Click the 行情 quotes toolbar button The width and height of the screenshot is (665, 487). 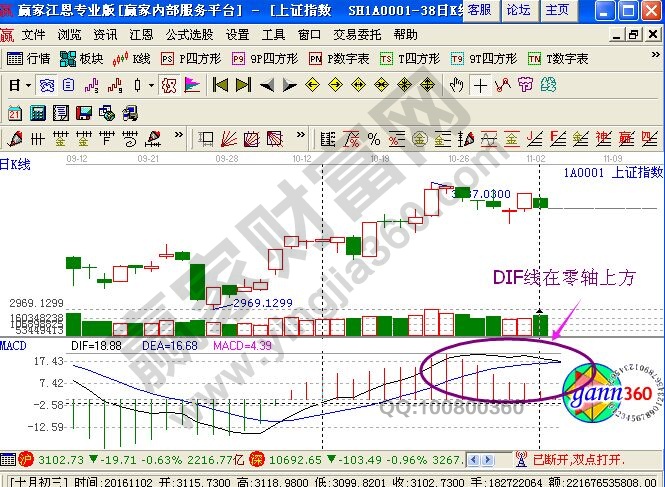click(28, 59)
